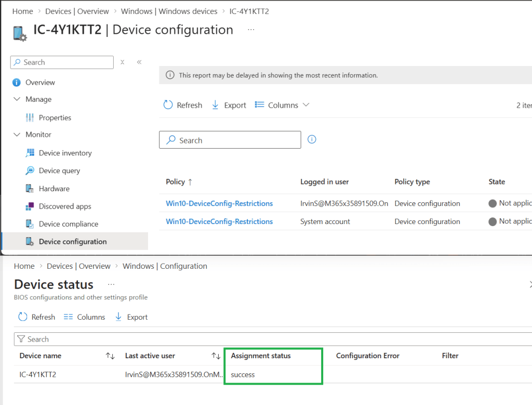Click Windows | Windows devices breadcrumb
Image resolution: width=532 pixels, height=405 pixels.
[169, 11]
